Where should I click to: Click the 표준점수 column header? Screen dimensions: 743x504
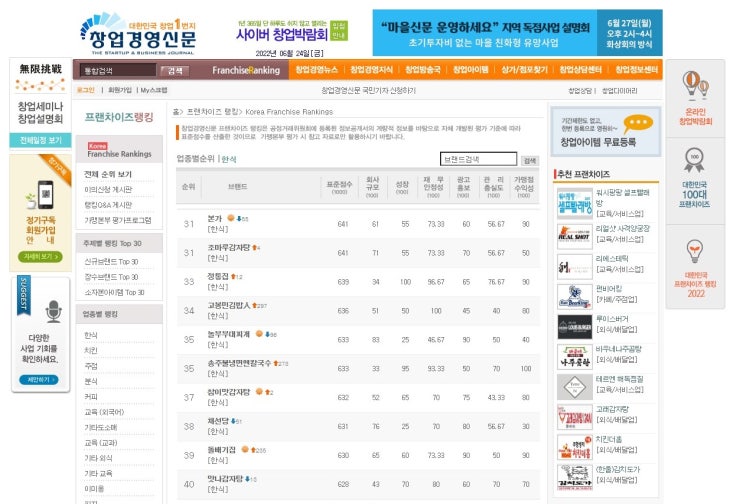339,187
